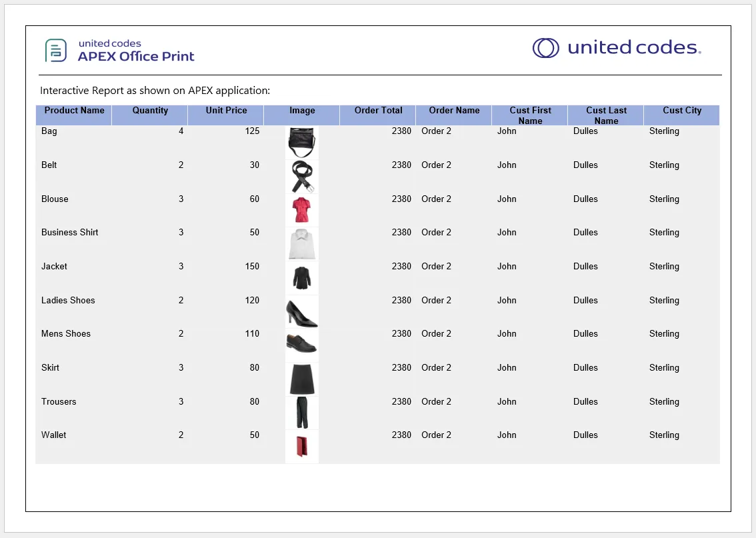The width and height of the screenshot is (756, 538).
Task: Click 'Dulles' in the Mens Shoes row
Action: 585,333
